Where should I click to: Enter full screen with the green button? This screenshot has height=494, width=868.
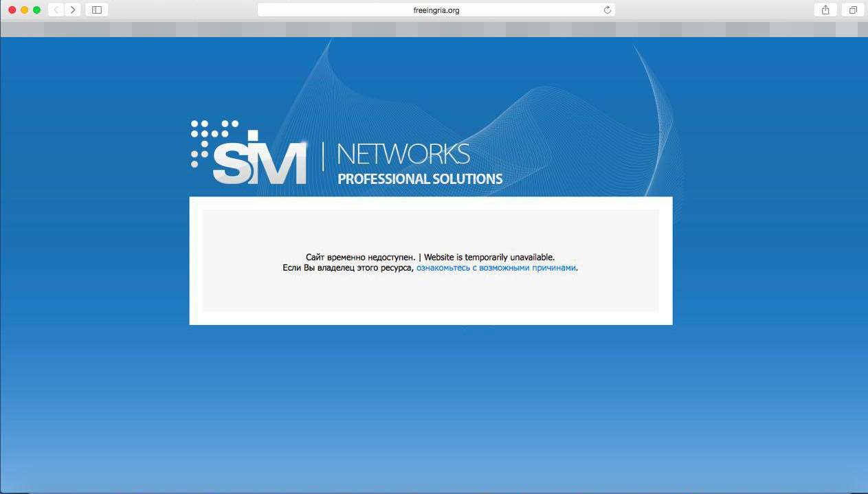pyautogui.click(x=37, y=10)
